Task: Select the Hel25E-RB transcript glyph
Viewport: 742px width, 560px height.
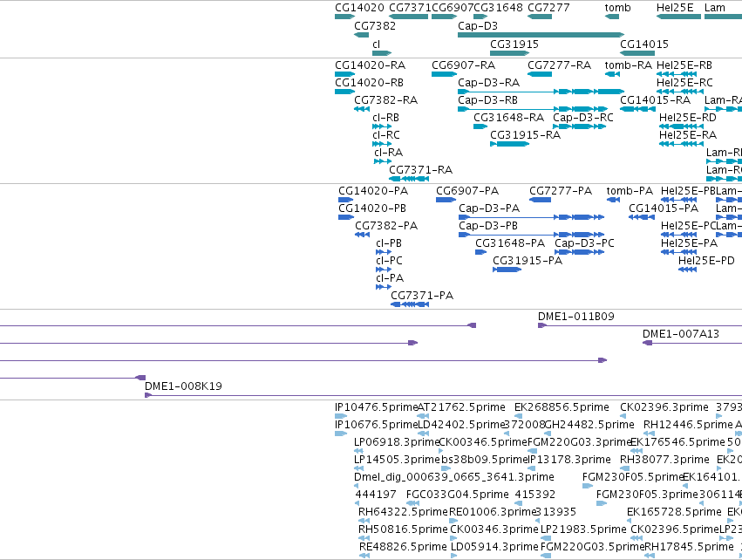Action: pos(677,74)
